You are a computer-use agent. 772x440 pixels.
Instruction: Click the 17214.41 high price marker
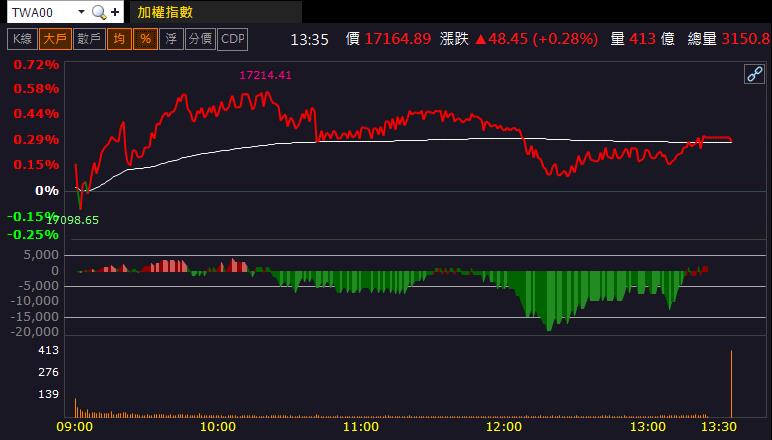265,75
